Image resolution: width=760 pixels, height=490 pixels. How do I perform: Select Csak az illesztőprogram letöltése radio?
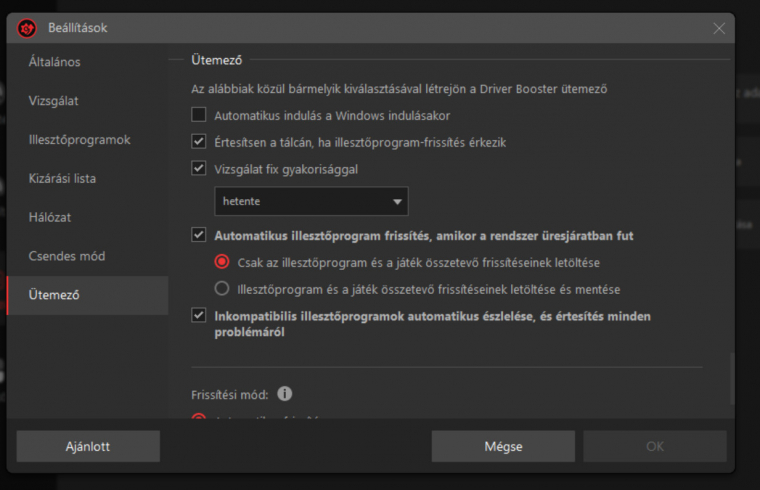click(x=222, y=262)
